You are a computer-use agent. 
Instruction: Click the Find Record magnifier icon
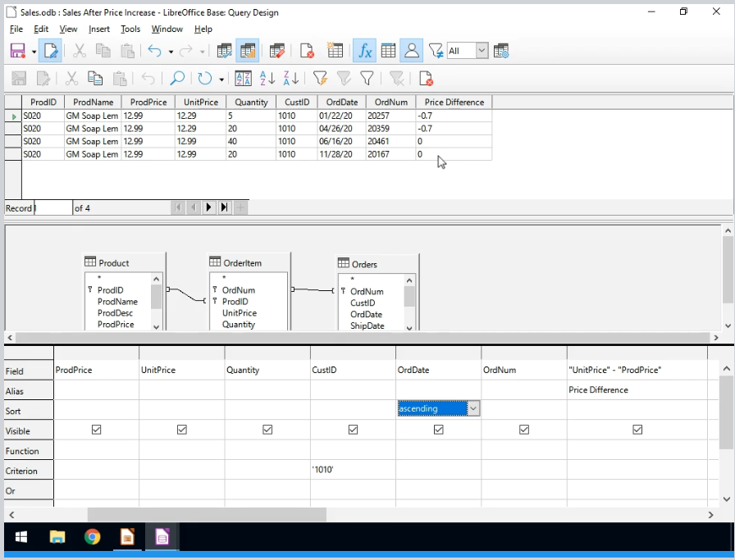click(176, 79)
